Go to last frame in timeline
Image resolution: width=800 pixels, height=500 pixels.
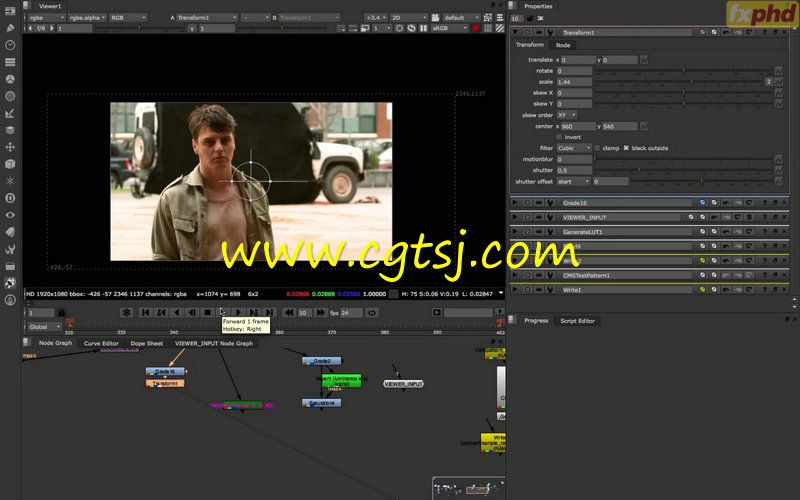269,312
